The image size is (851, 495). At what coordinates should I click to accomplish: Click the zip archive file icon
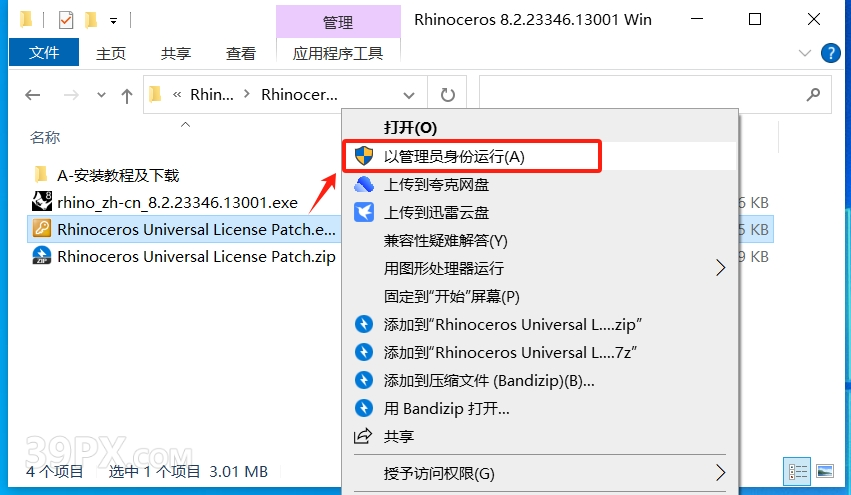coord(42,256)
